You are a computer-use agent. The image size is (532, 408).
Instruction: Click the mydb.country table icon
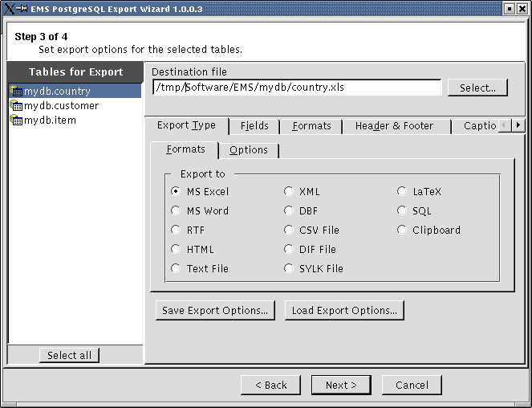(16, 91)
